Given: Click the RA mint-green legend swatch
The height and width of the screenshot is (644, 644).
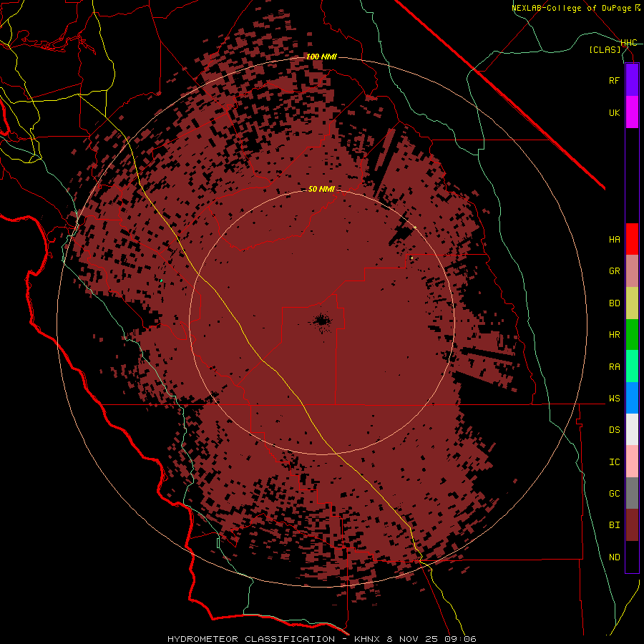Looking at the screenshot, I should click(x=632, y=366).
